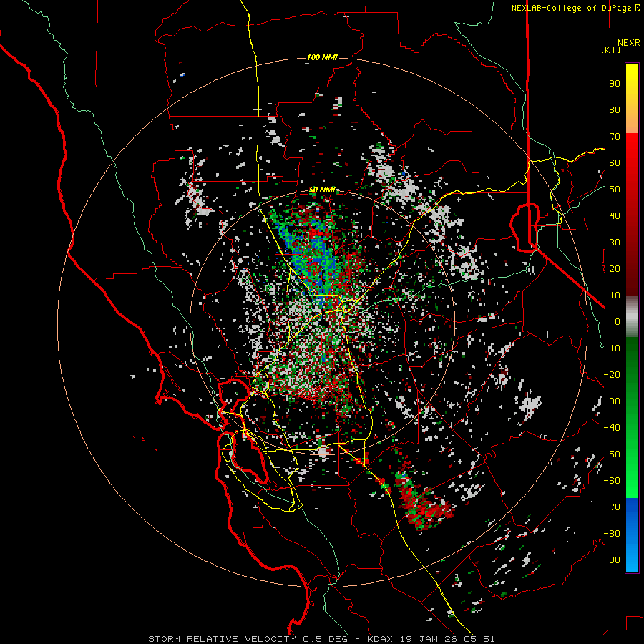Click the 19 JAN 26 date text
The height and width of the screenshot is (644, 644).
429,639
